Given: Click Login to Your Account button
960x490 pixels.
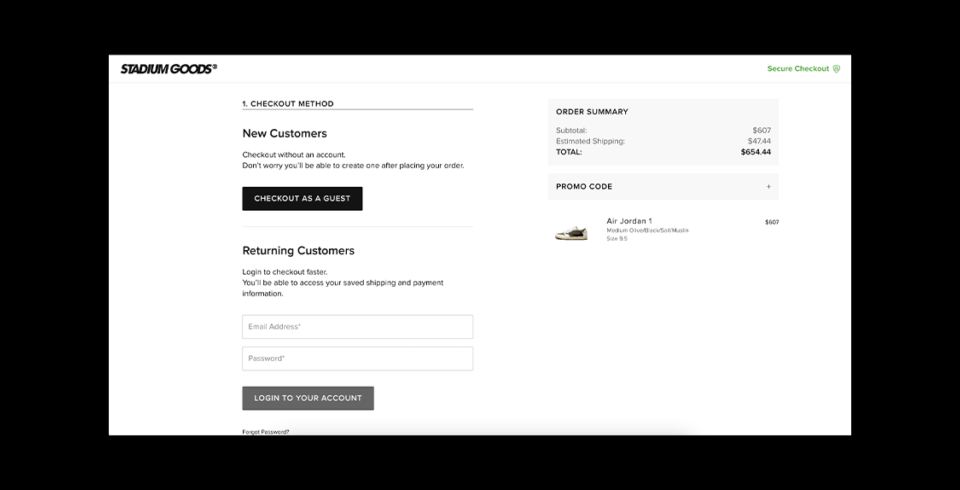Looking at the screenshot, I should [308, 398].
